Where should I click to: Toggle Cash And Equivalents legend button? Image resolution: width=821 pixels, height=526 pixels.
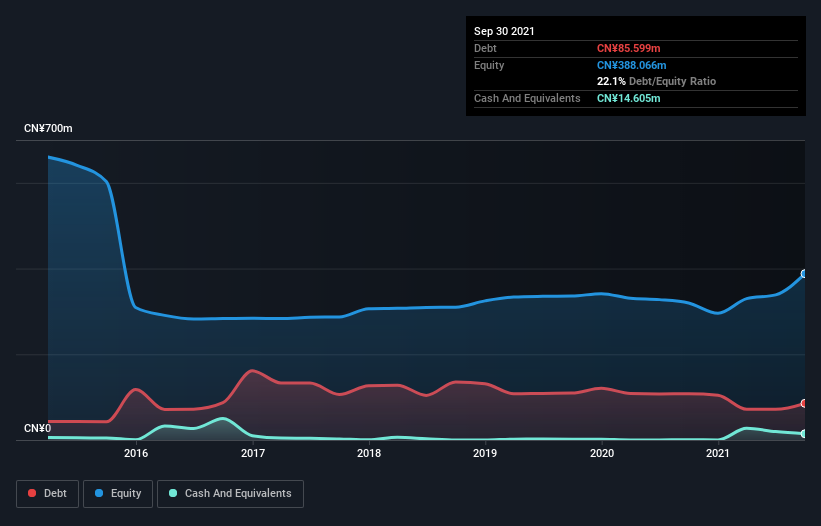point(230,494)
